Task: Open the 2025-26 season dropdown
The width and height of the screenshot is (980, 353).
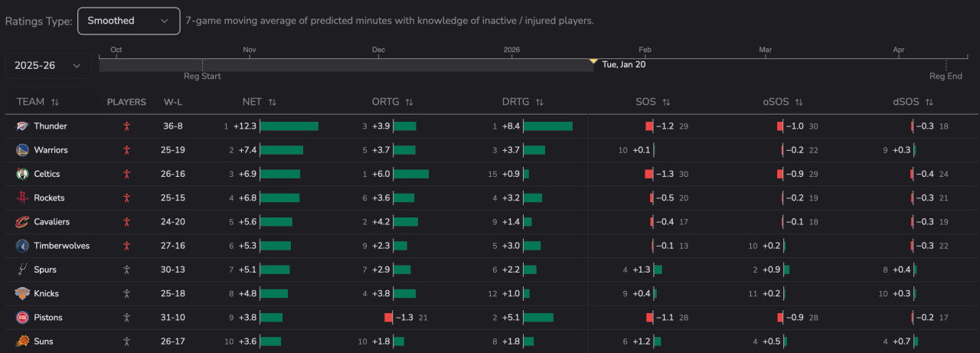Action: point(47,66)
